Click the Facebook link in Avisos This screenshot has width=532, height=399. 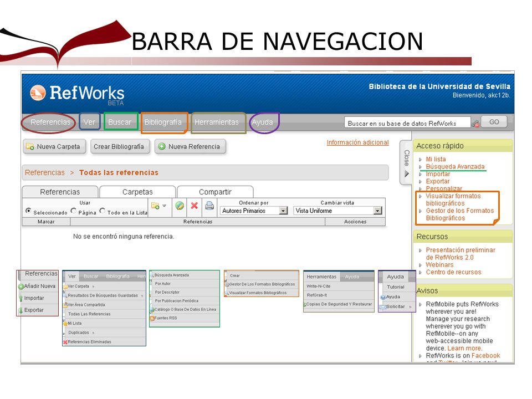485,356
